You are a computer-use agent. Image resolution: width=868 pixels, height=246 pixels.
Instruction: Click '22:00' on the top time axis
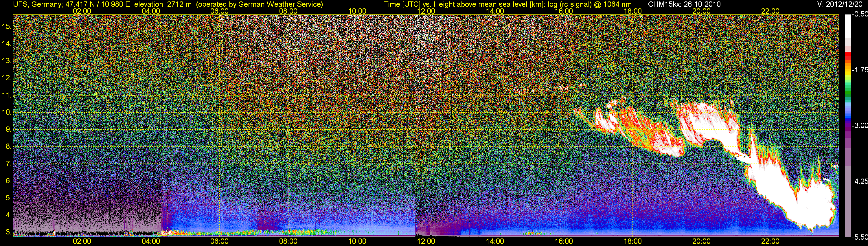coord(770,11)
